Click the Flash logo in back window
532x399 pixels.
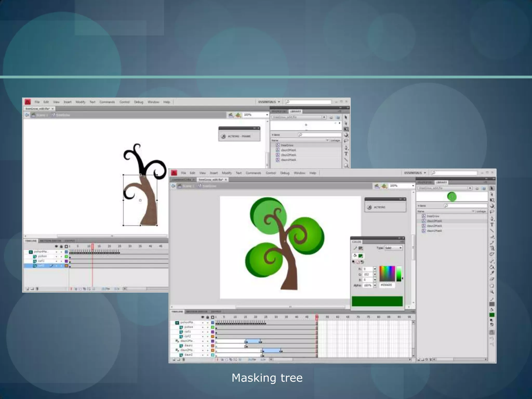click(x=28, y=102)
